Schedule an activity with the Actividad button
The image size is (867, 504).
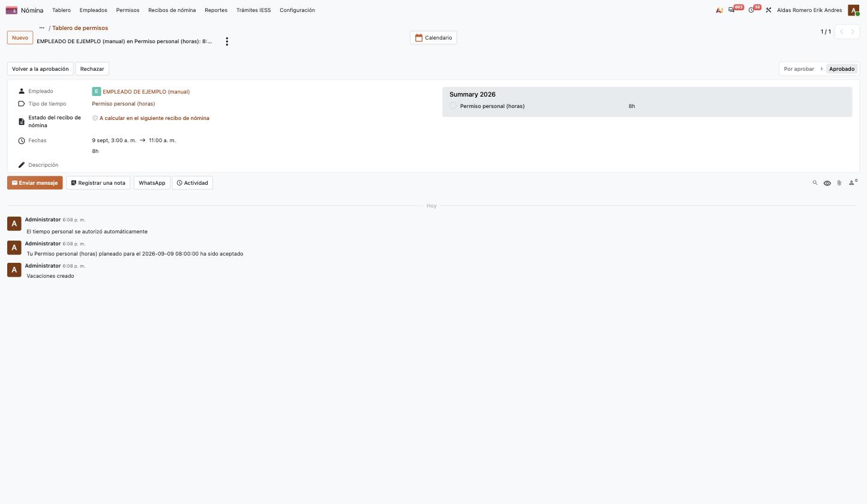(193, 183)
